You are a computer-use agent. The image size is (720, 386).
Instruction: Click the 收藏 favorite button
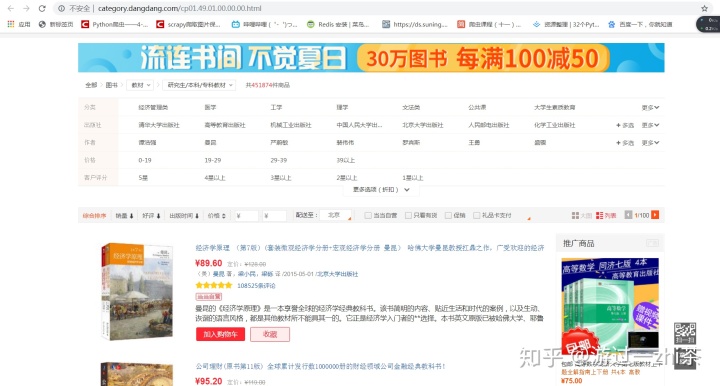270,335
